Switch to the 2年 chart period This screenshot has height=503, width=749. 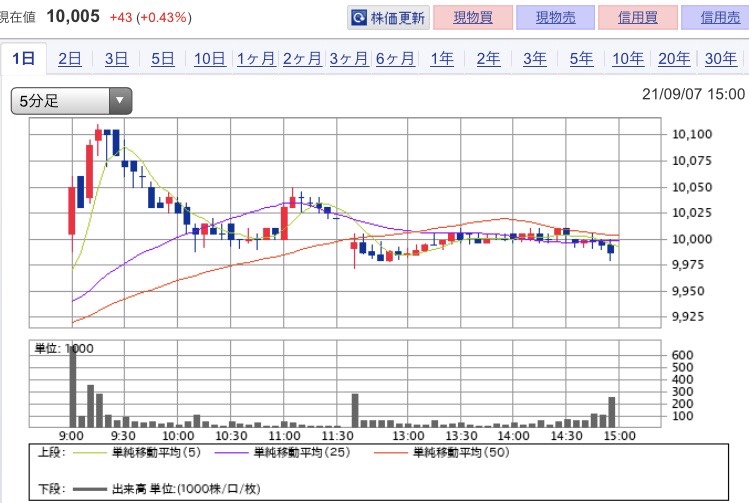coord(488,59)
